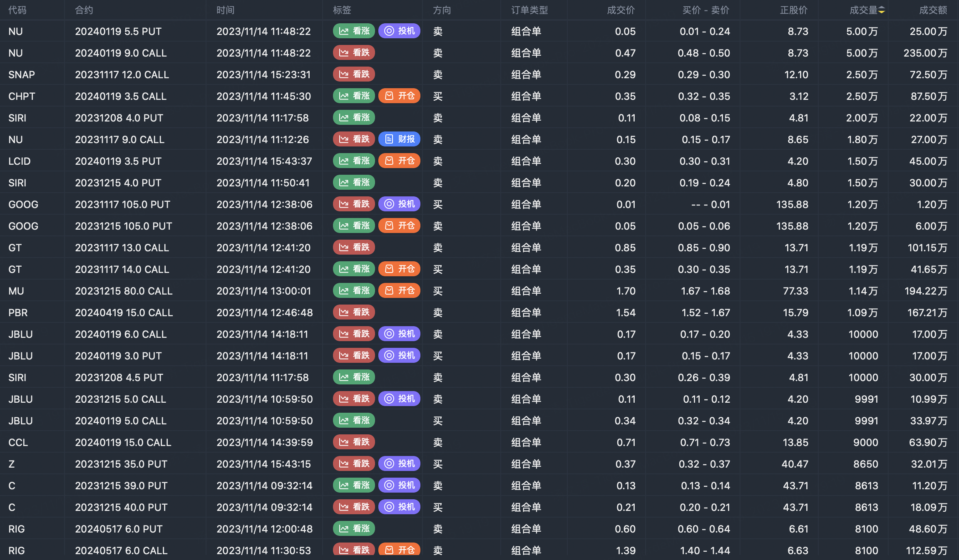Click contract 20240419 15.0 CALL

pos(124,312)
